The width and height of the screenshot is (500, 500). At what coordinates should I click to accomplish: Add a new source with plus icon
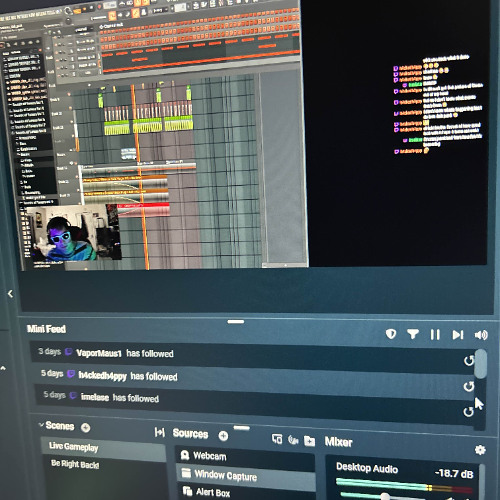coord(223,436)
